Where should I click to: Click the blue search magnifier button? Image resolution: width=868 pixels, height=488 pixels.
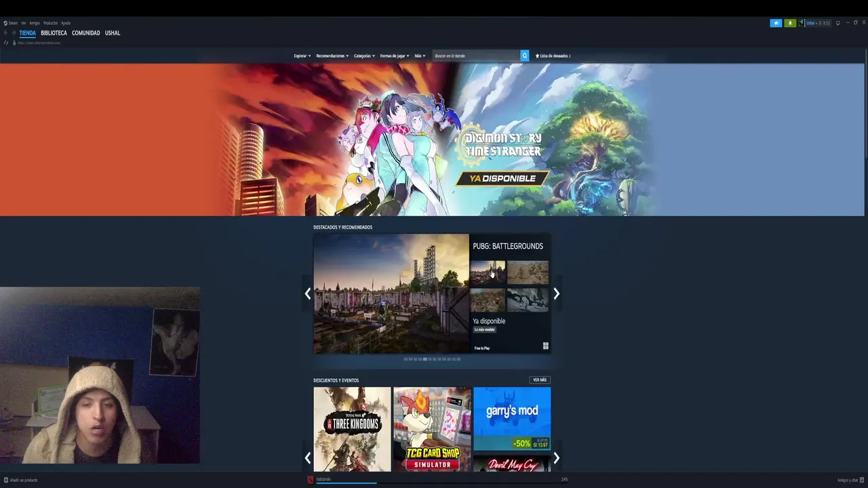pos(525,56)
